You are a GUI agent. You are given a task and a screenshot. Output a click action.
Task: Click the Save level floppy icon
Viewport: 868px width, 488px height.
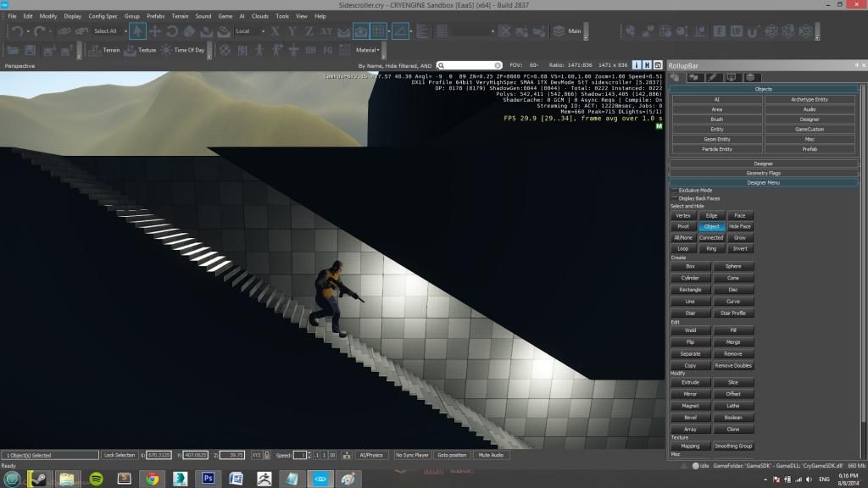pos(30,50)
